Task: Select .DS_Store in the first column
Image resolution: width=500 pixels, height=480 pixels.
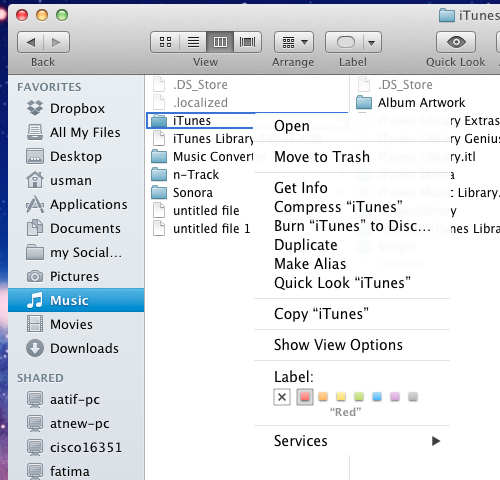Action: (190, 85)
